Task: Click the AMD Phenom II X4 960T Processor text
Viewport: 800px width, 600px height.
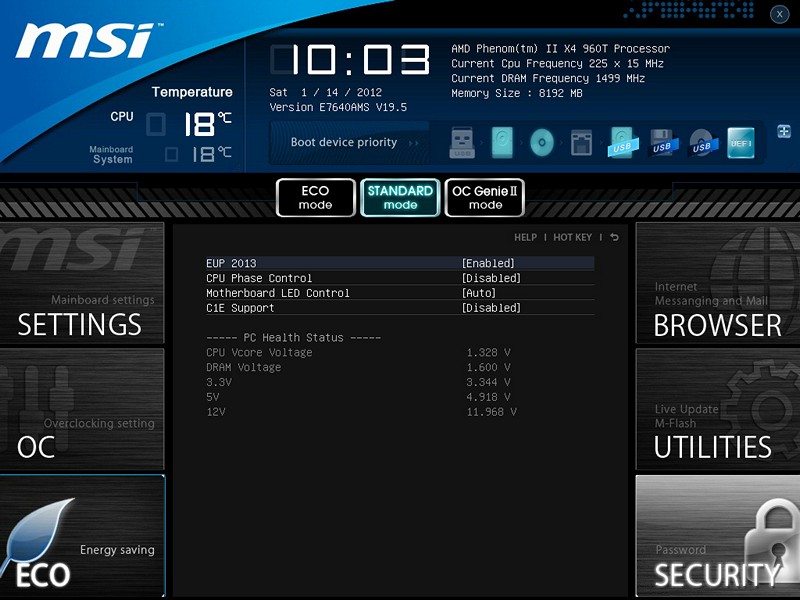Action: [560, 48]
